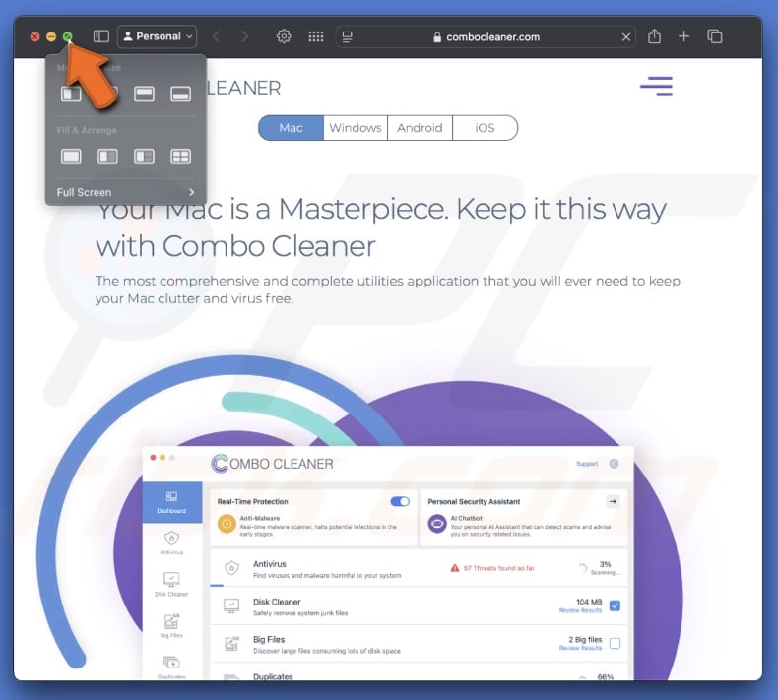Click the dotted grid icon in the toolbar

click(x=315, y=36)
